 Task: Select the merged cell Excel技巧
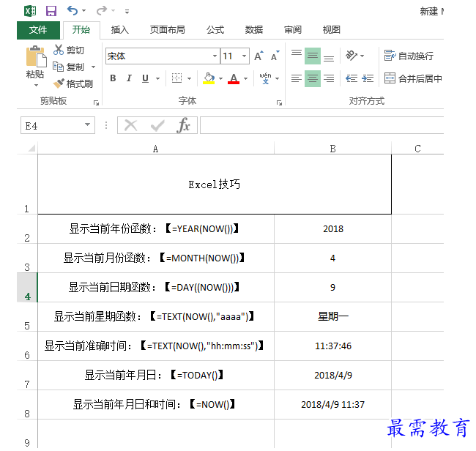(215, 184)
